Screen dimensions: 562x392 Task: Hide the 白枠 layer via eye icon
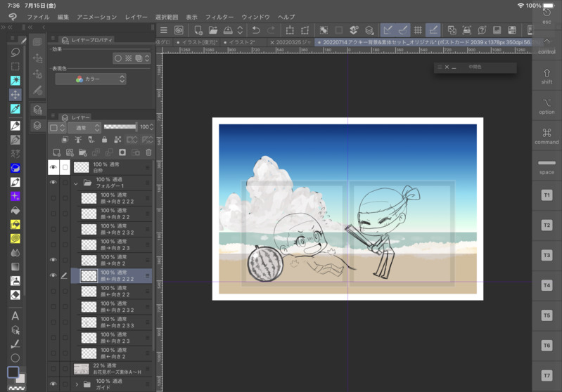(x=53, y=168)
